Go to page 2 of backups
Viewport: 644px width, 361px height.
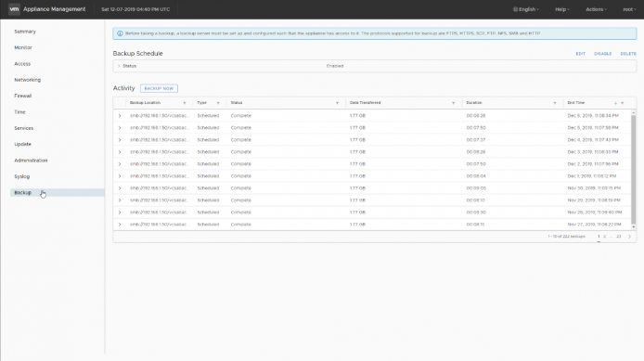[605, 237]
